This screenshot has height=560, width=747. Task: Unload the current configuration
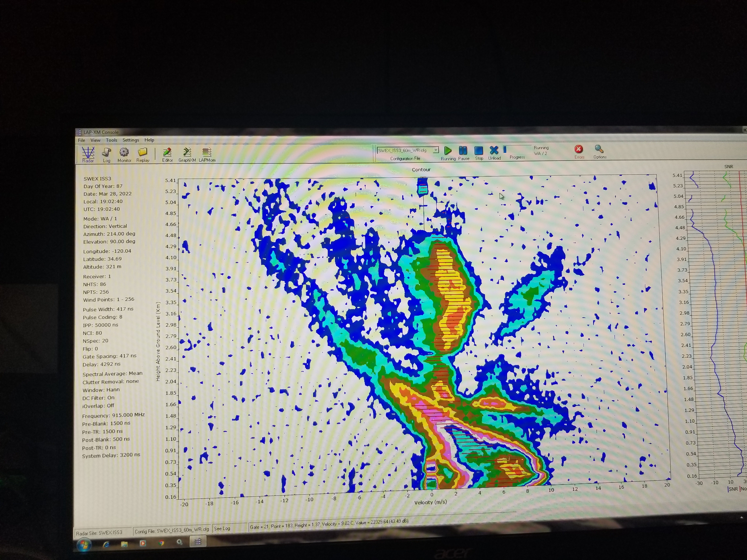point(494,151)
